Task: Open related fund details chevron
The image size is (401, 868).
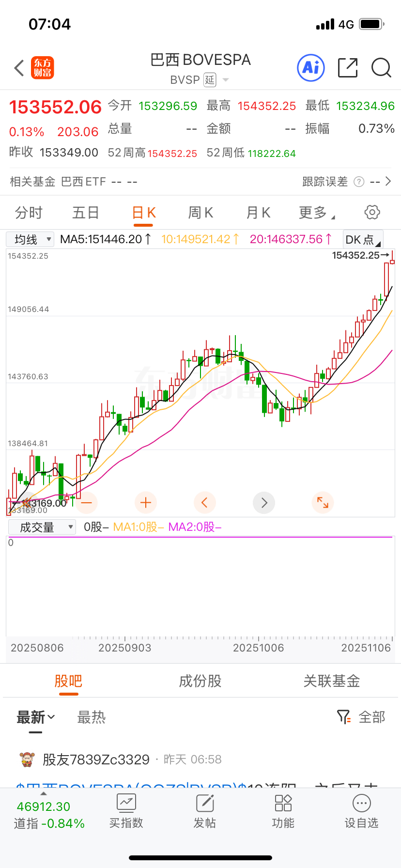Action: (388, 182)
